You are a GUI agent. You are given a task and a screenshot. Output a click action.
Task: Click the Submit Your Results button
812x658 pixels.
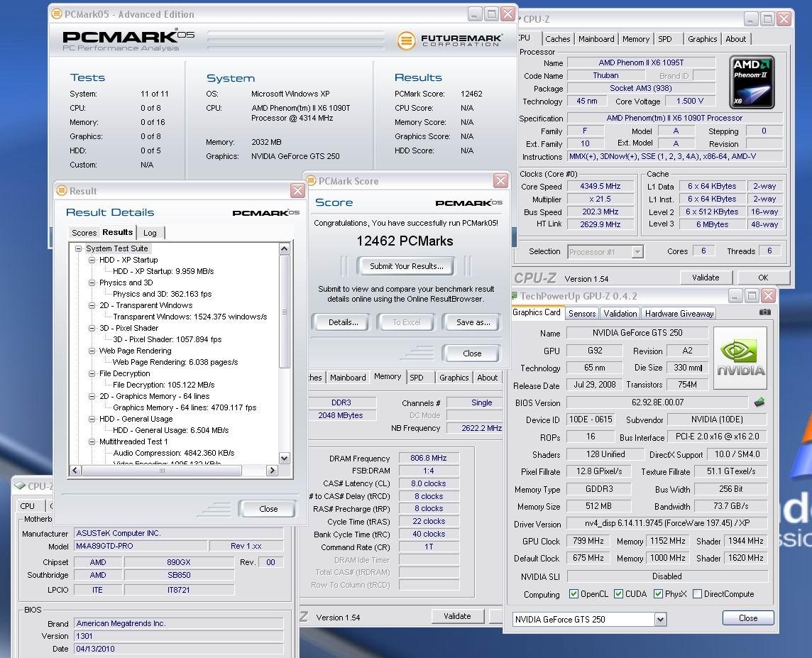click(x=406, y=266)
